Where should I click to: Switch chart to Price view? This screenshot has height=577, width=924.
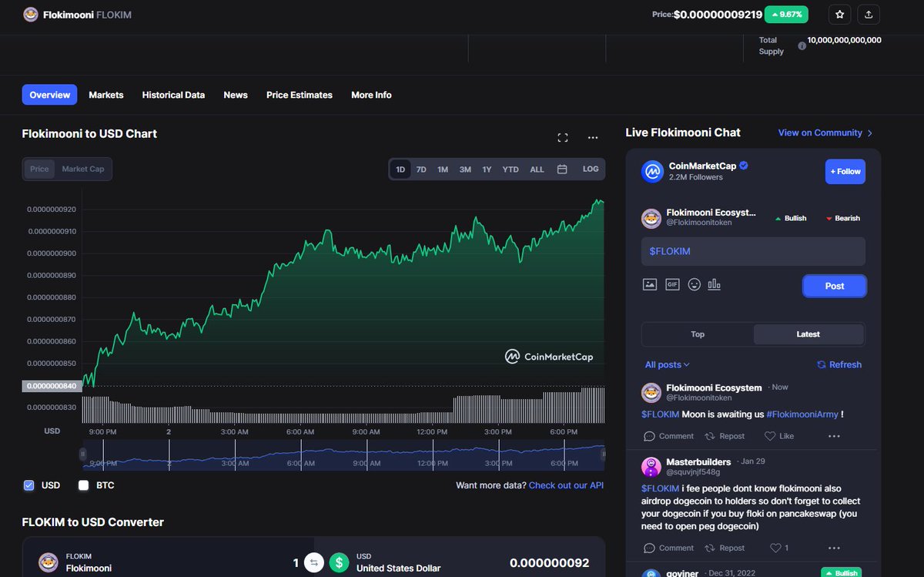coord(39,169)
